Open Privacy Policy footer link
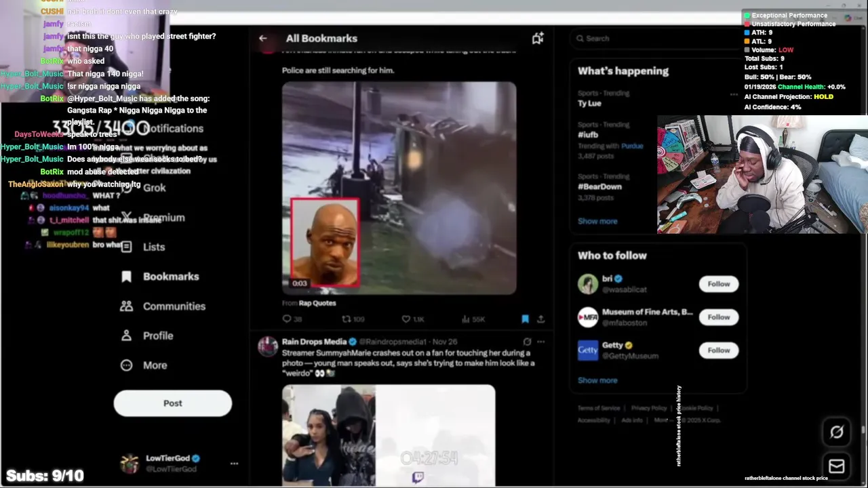868x488 pixels. (649, 408)
